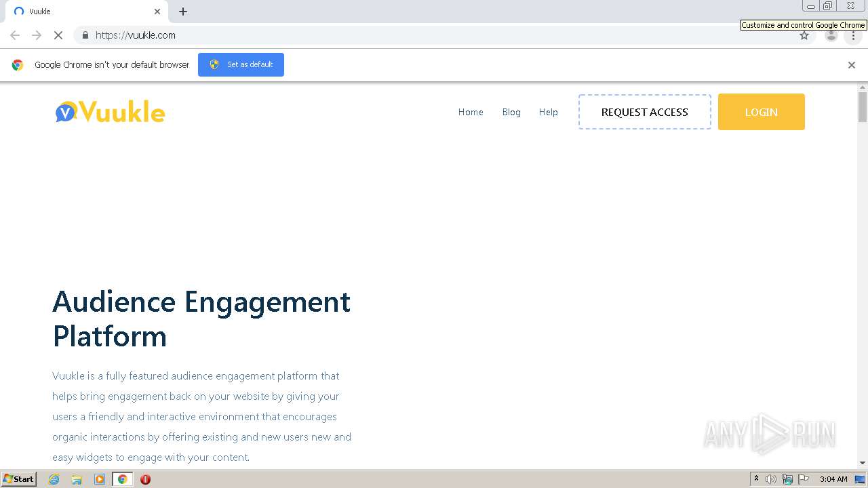Image resolution: width=868 pixels, height=488 pixels.
Task: Open media player from taskbar
Action: click(100, 479)
